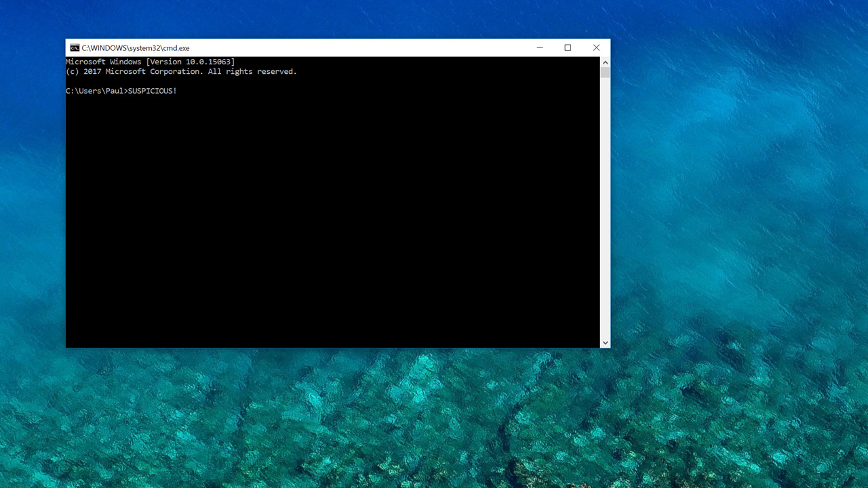The height and width of the screenshot is (488, 868).
Task: Click the empty scrollbar track area
Action: coord(605,203)
